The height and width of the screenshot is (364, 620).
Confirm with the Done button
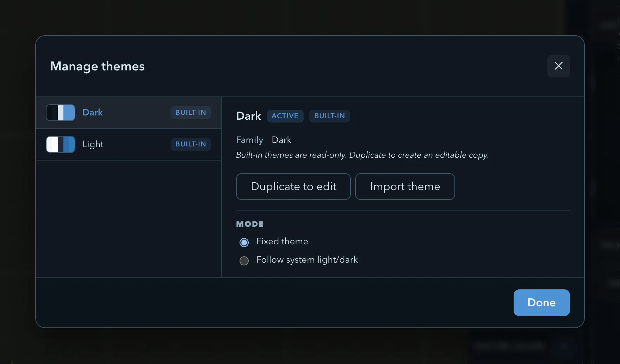[541, 303]
